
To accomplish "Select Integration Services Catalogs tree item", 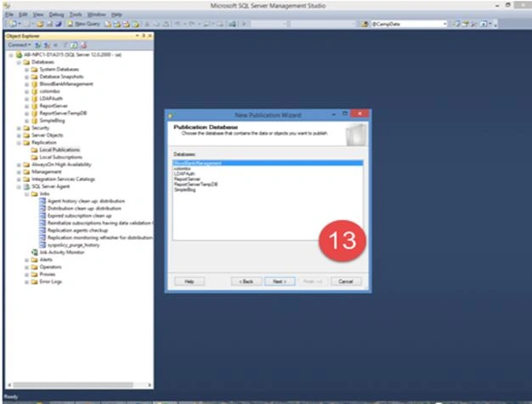I will (63, 179).
